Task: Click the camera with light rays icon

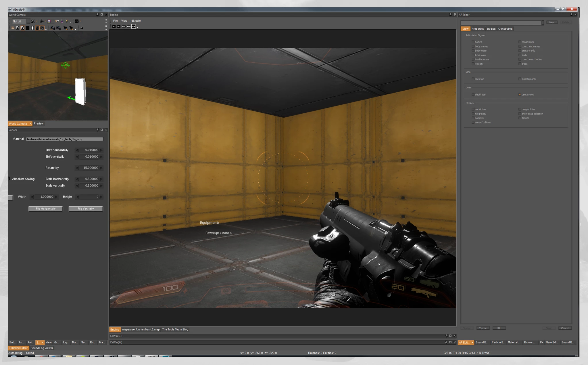Action: click(x=57, y=21)
